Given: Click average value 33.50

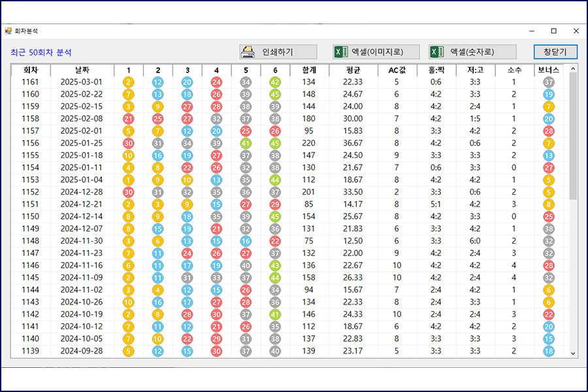Looking at the screenshot, I should tap(353, 192).
